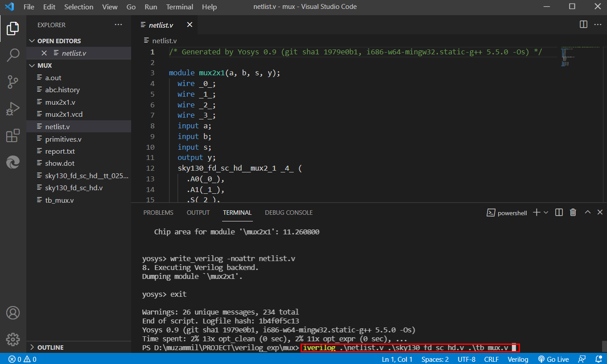Switch to the PROBLEMS tab
Image resolution: width=607 pixels, height=364 pixels.
coord(158,213)
